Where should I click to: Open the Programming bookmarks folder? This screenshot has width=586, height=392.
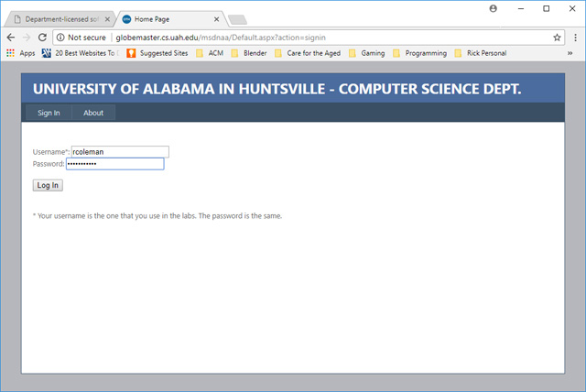pyautogui.click(x=420, y=53)
